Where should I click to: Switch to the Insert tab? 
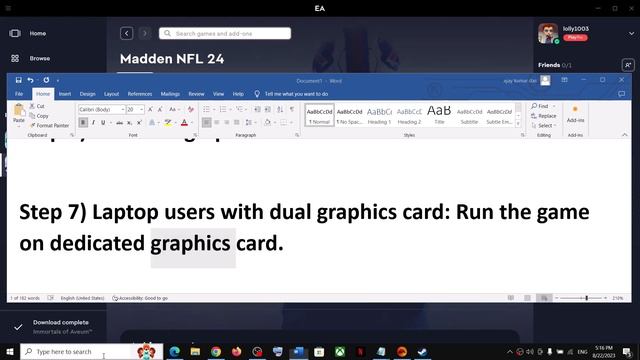click(x=64, y=94)
